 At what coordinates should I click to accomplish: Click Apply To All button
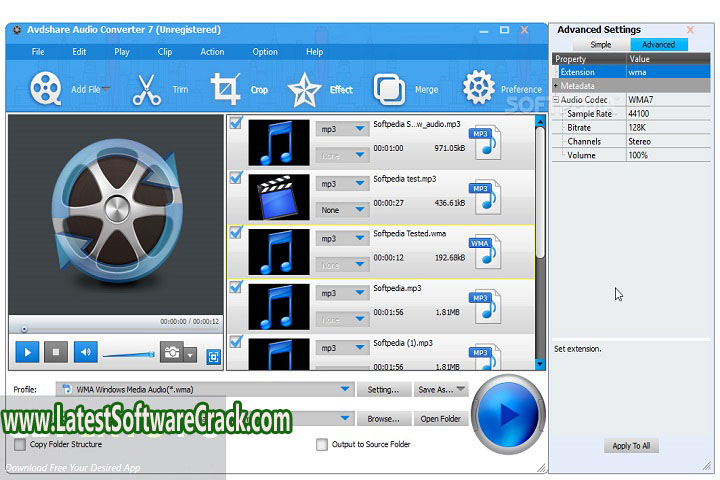click(631, 446)
